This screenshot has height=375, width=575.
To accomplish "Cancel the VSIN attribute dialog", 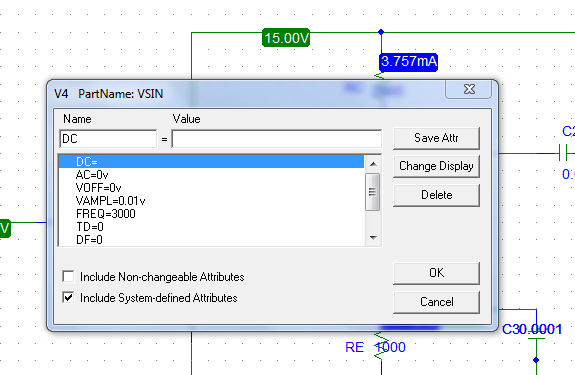I will [436, 302].
